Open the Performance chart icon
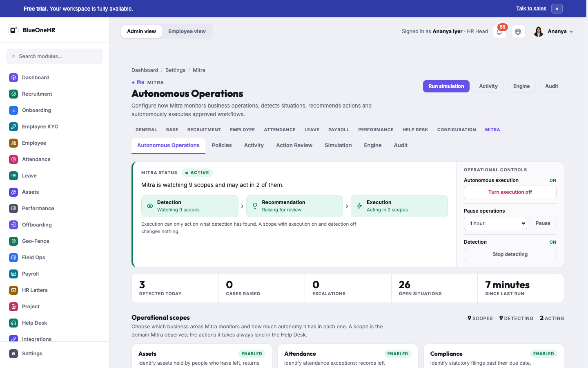Viewport: 588px width, 368px height. pos(13,209)
